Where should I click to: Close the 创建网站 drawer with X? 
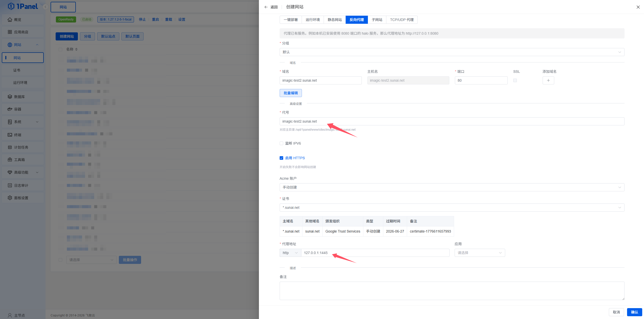[x=638, y=7]
